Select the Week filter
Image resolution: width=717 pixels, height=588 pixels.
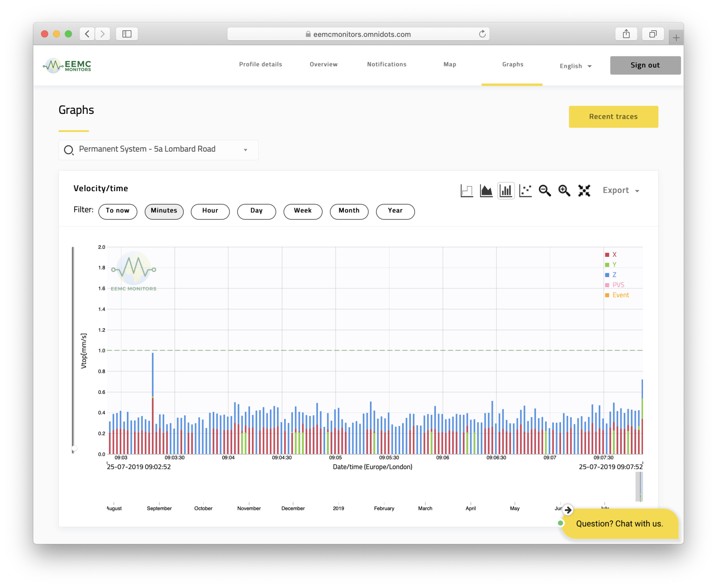pos(303,211)
